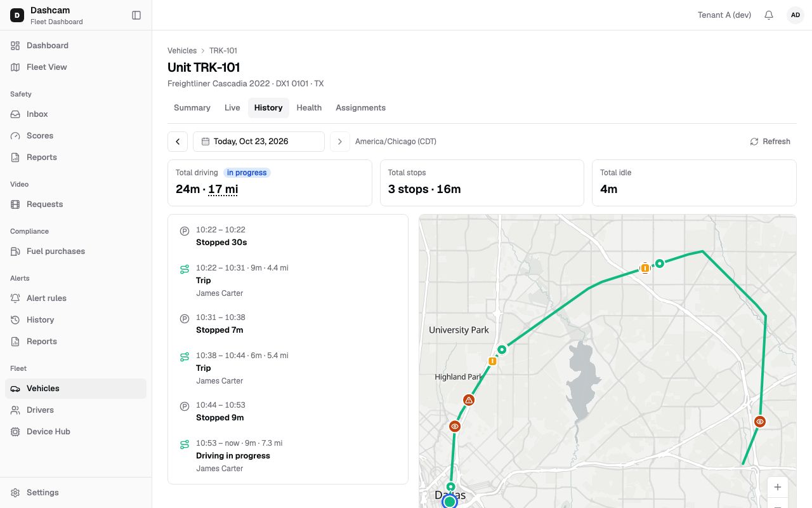Viewport: 812px width, 508px height.
Task: Zoom in on the map
Action: (778, 487)
